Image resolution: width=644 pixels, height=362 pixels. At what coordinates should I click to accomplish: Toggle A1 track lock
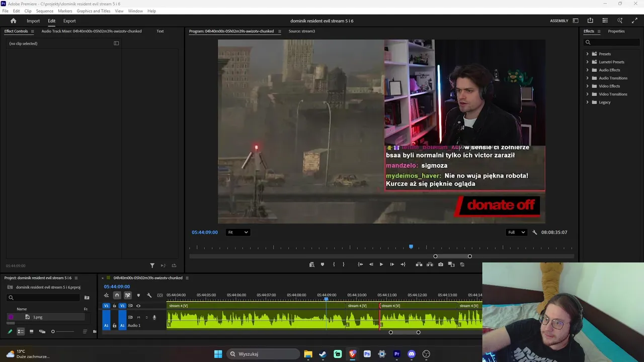[x=114, y=325]
